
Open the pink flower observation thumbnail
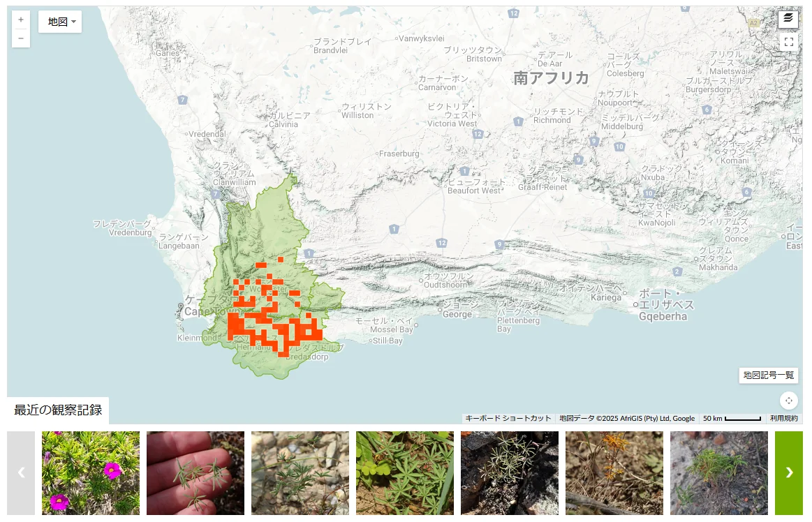tap(91, 473)
